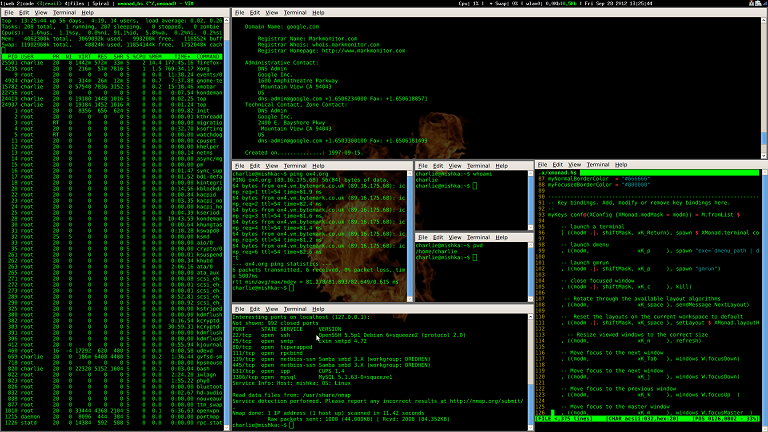
Task: Click scrollbar up arrow in whois window
Action: 764,21
